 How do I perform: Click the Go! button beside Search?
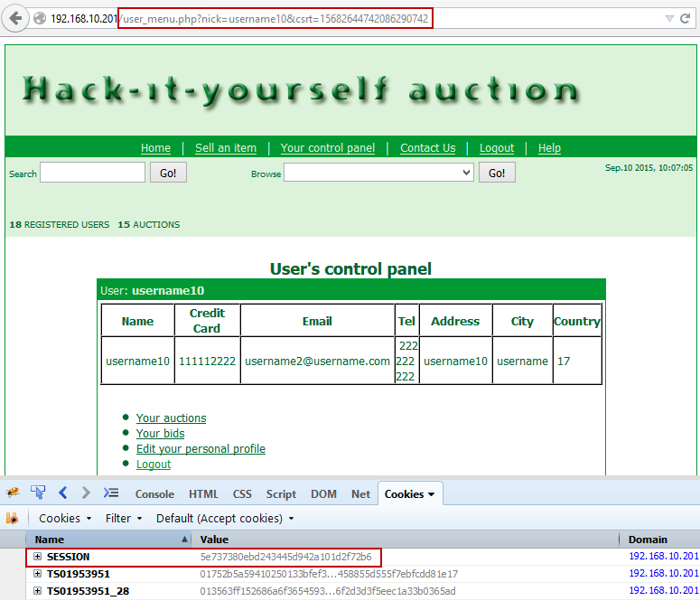pyautogui.click(x=168, y=173)
